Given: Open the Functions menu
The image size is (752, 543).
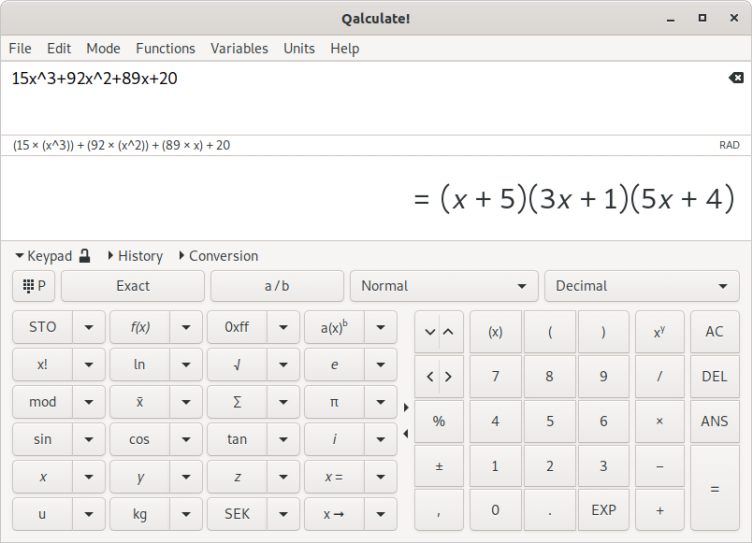Looking at the screenshot, I should click(165, 48).
